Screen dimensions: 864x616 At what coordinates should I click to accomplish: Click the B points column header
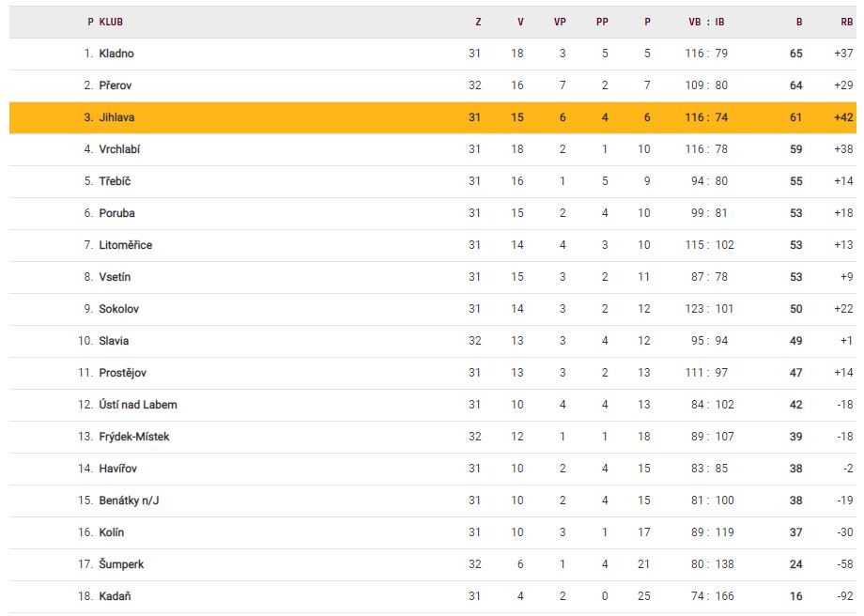pos(798,22)
